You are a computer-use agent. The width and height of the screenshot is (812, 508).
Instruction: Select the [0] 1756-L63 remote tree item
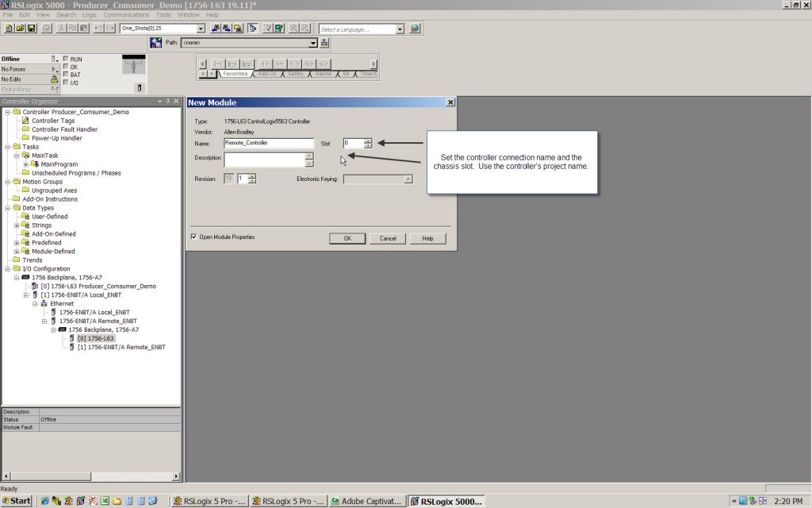95,338
